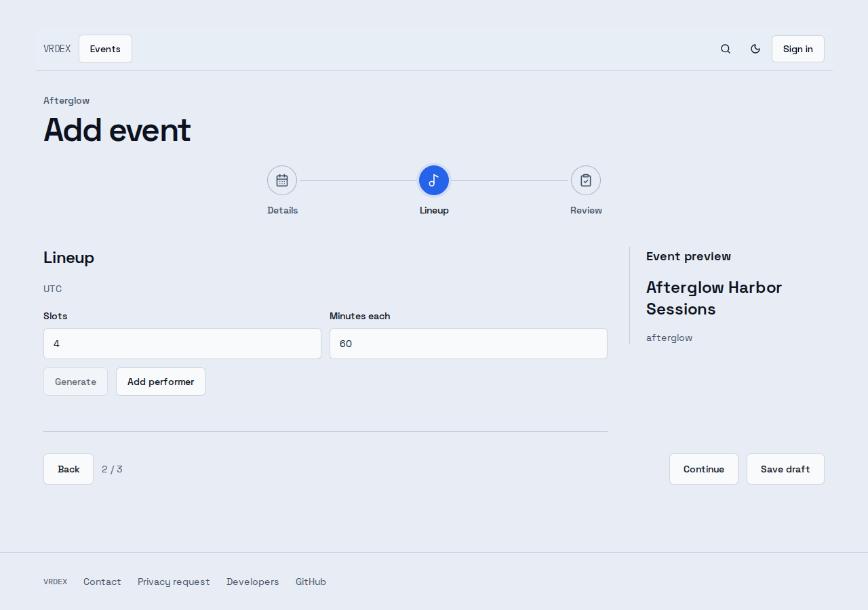
Task: Select the Lineup step music note icon
Action: coord(434,180)
